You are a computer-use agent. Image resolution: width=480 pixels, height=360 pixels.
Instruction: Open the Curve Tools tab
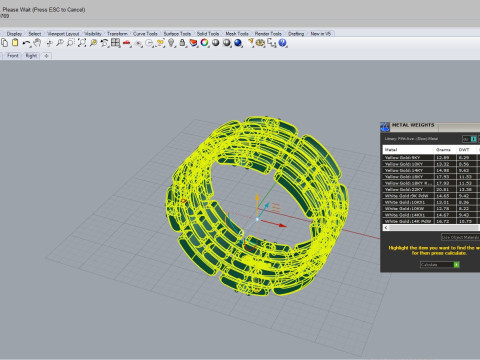(145, 34)
